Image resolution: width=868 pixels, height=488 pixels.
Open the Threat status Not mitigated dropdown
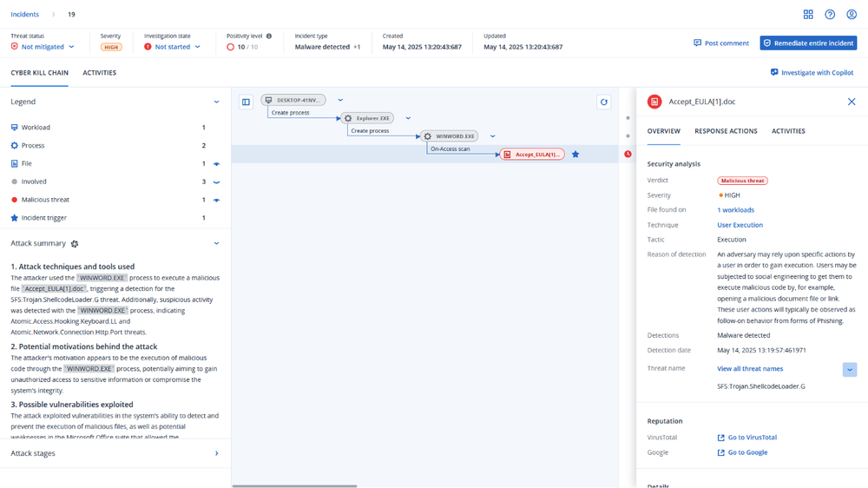(x=43, y=47)
